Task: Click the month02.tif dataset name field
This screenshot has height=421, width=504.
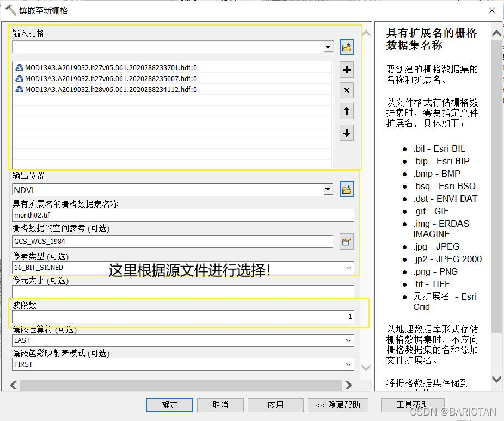Action: click(183, 215)
